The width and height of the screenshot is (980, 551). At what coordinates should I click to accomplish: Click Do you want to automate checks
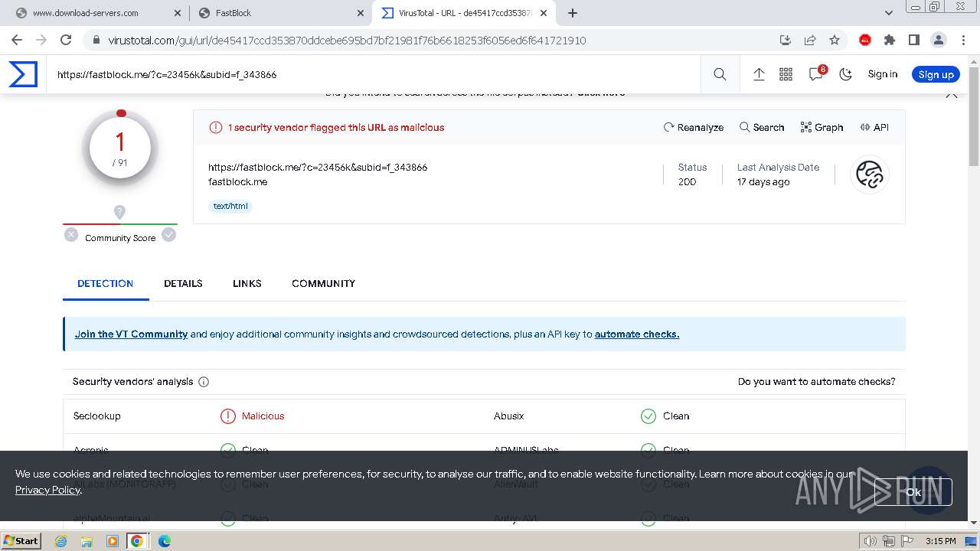pyautogui.click(x=816, y=382)
